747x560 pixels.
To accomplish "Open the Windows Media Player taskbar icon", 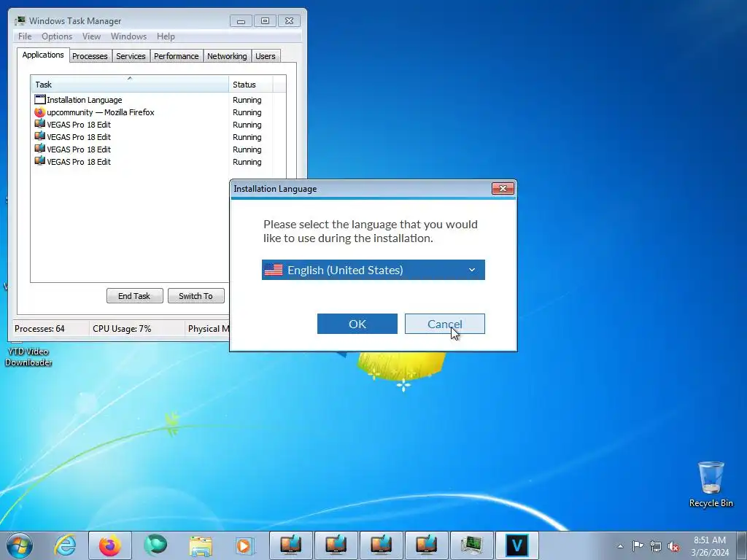I will coord(245,545).
